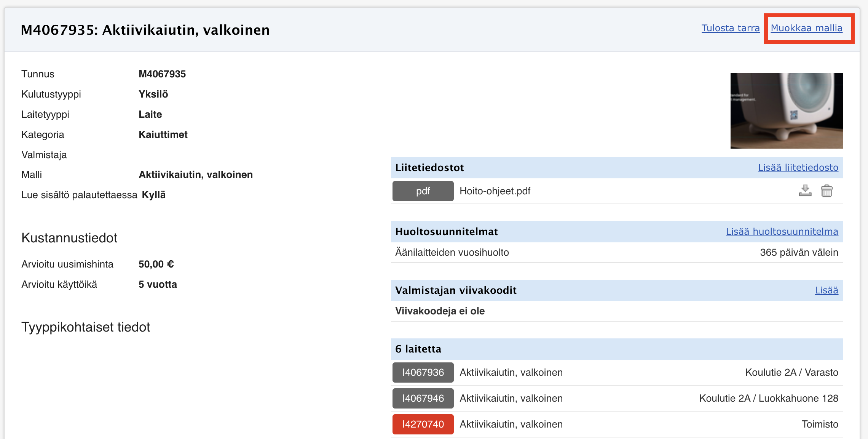
Task: Open device badge I4067936
Action: coord(423,372)
